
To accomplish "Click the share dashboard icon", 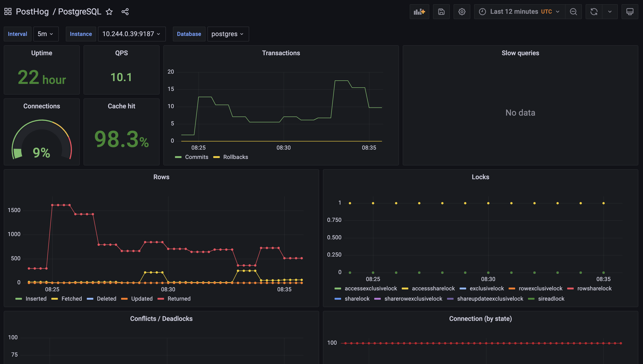I will [x=125, y=11].
